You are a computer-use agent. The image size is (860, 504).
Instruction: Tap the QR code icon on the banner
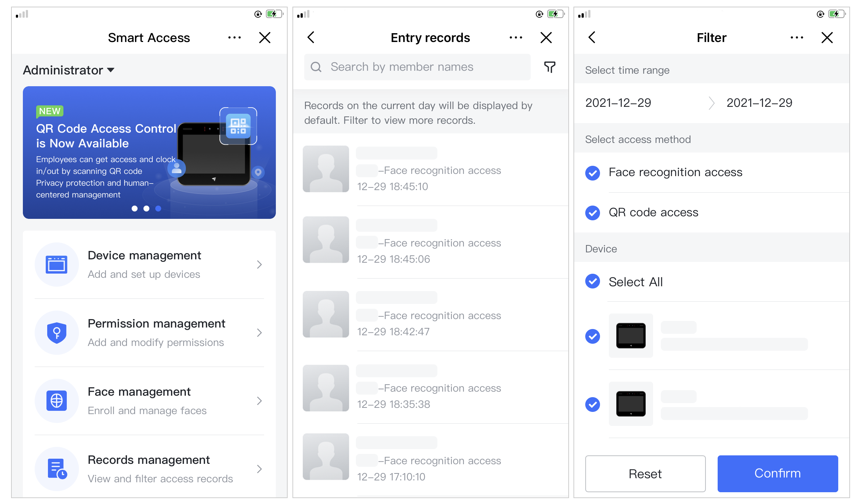coord(239,126)
